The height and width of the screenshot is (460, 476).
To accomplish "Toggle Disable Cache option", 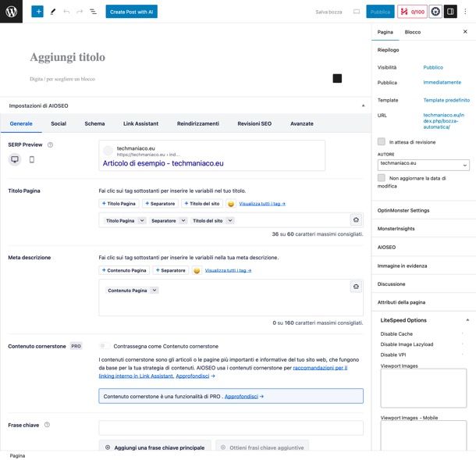I will click(x=462, y=333).
